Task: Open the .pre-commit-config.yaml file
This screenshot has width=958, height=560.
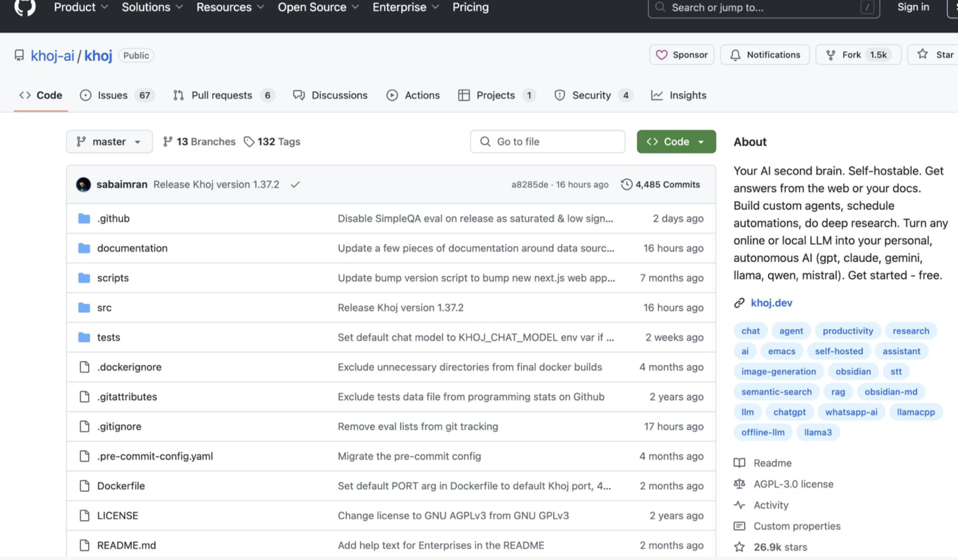Action: coord(155,456)
